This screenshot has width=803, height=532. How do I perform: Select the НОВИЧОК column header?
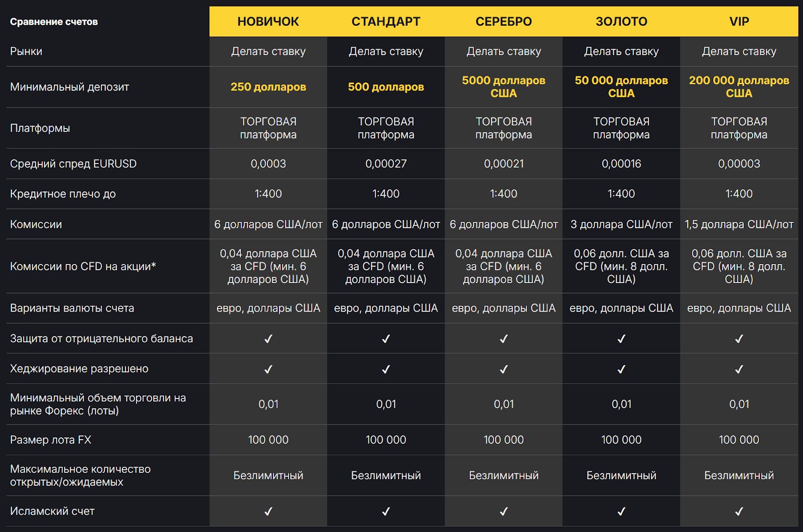[269, 22]
